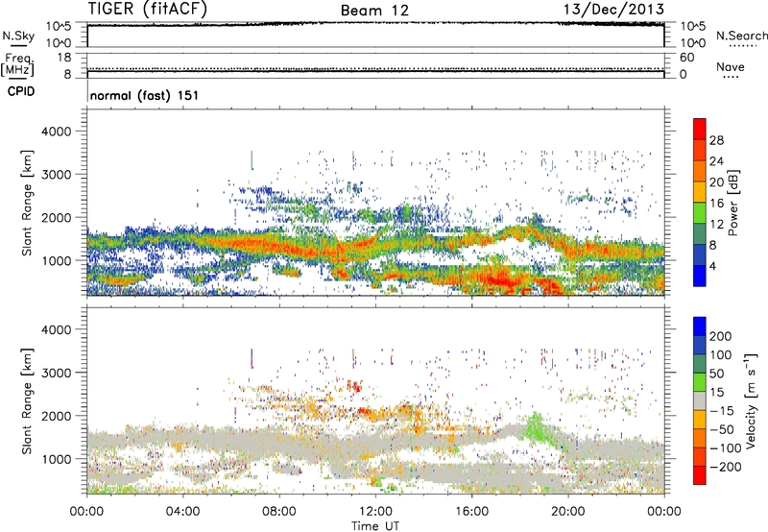Pick the gray -15 to 15 velocity segment
The width and height of the screenshot is (768, 532).
pos(700,401)
